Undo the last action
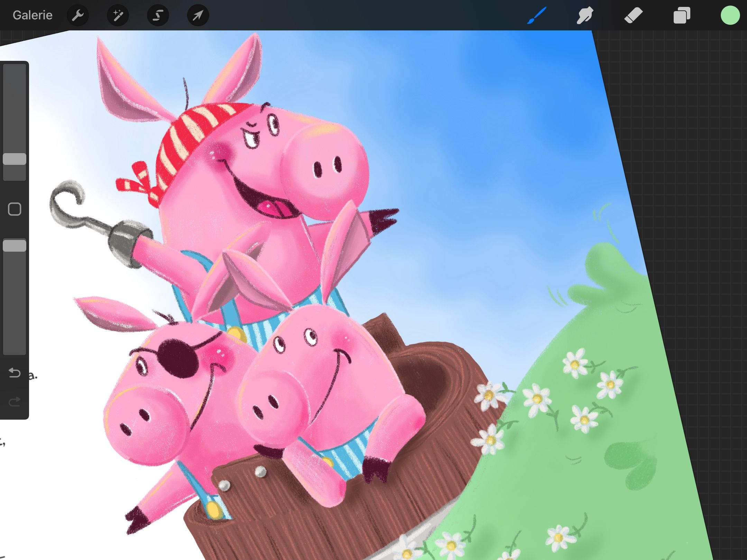This screenshot has width=747, height=560. point(15,373)
